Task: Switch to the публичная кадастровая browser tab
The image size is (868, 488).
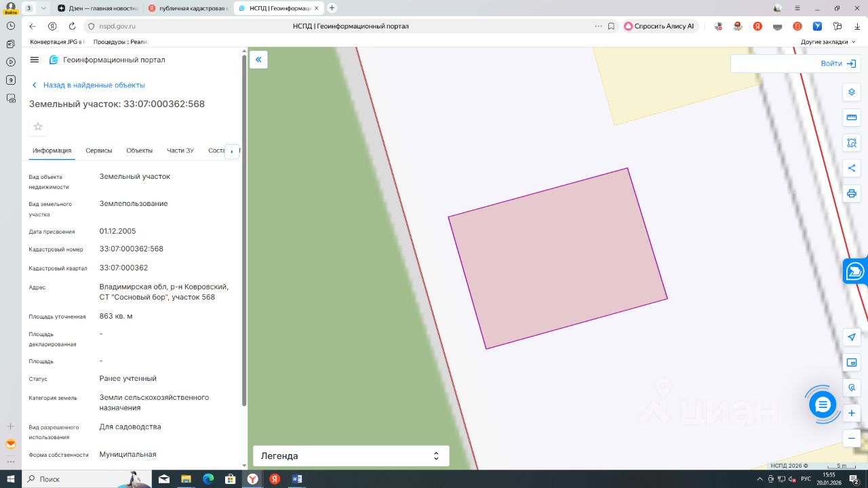Action: click(x=188, y=8)
